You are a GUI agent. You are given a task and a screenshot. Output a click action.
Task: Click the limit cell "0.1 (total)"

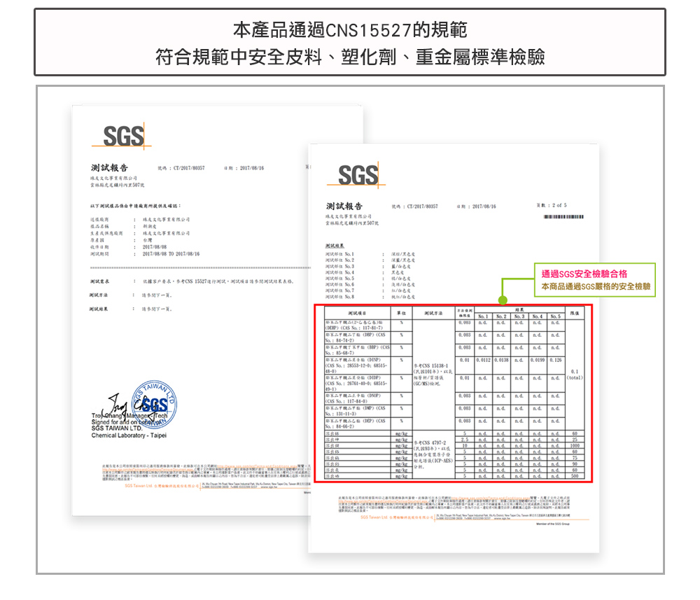575,375
